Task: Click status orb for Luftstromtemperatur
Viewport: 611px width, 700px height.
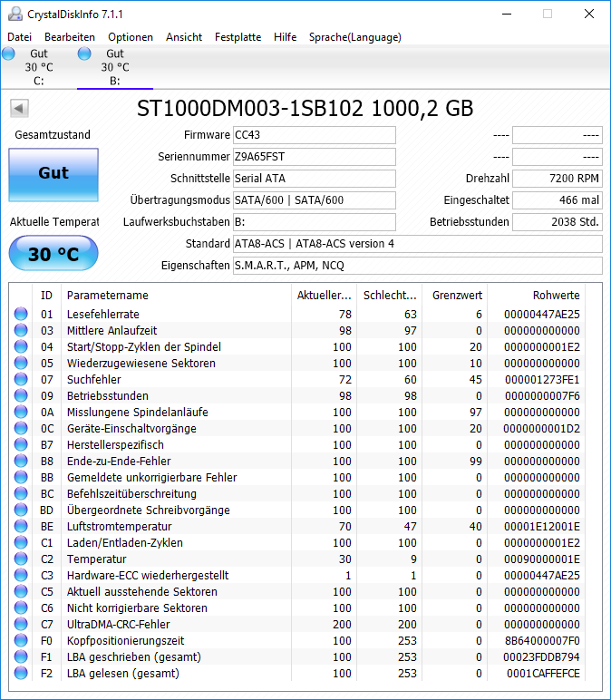Action: pos(21,526)
